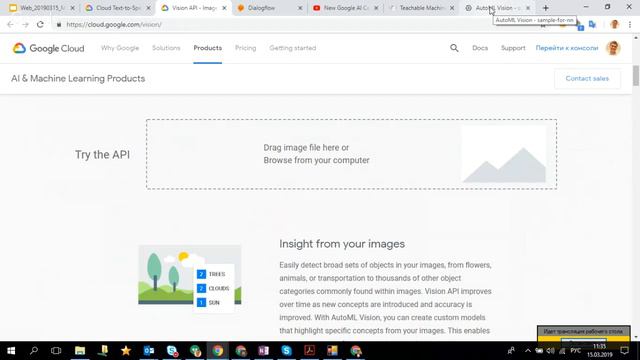Image resolution: width=640 pixels, height=360 pixels.
Task: Open Chrome profile avatar in toolbar
Action: pos(614,24)
